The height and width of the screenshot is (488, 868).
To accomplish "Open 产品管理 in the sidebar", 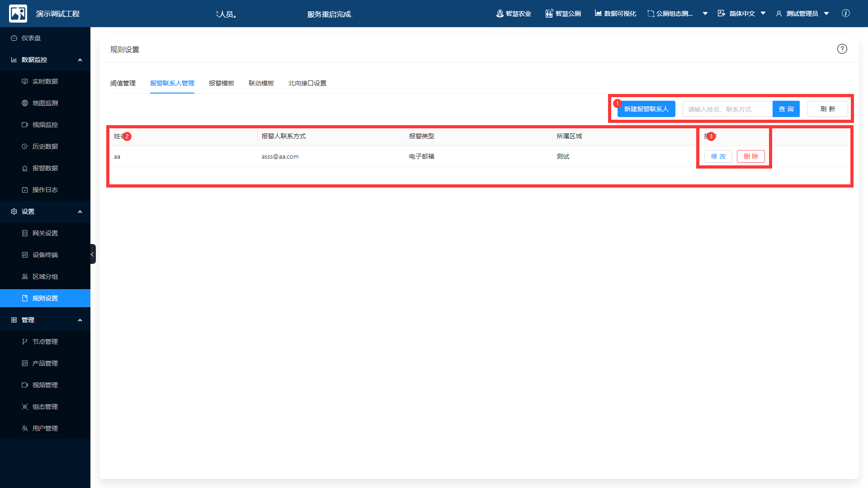I will tap(45, 363).
